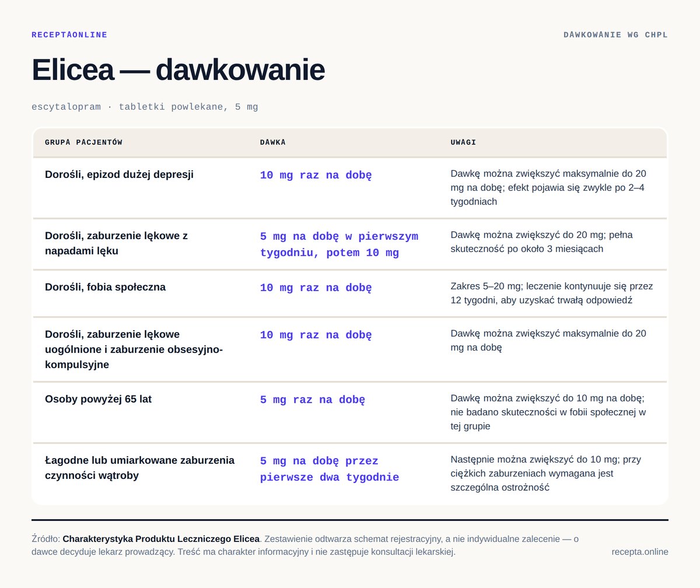Click the 'GRUPA PACJENTÓW' column header
Screen dimensions: 700x588
83,142
